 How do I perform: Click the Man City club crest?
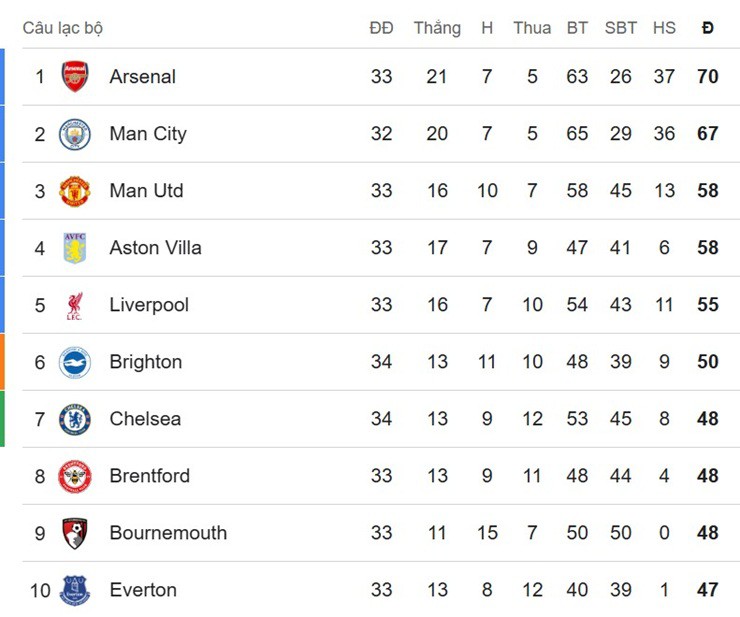(x=75, y=134)
